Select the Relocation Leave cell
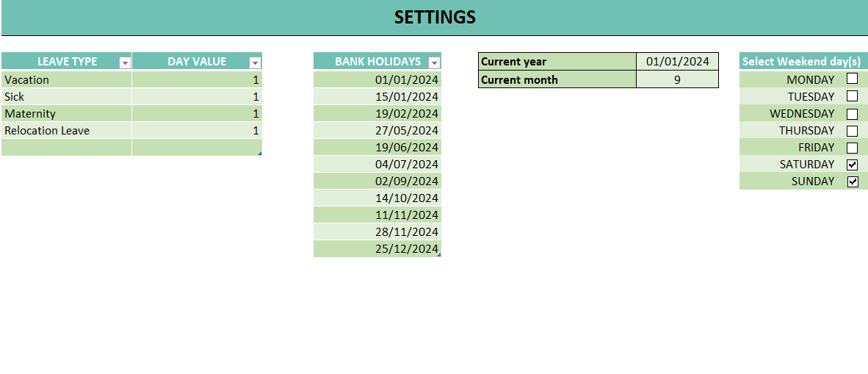This screenshot has width=868, height=374. [x=66, y=130]
